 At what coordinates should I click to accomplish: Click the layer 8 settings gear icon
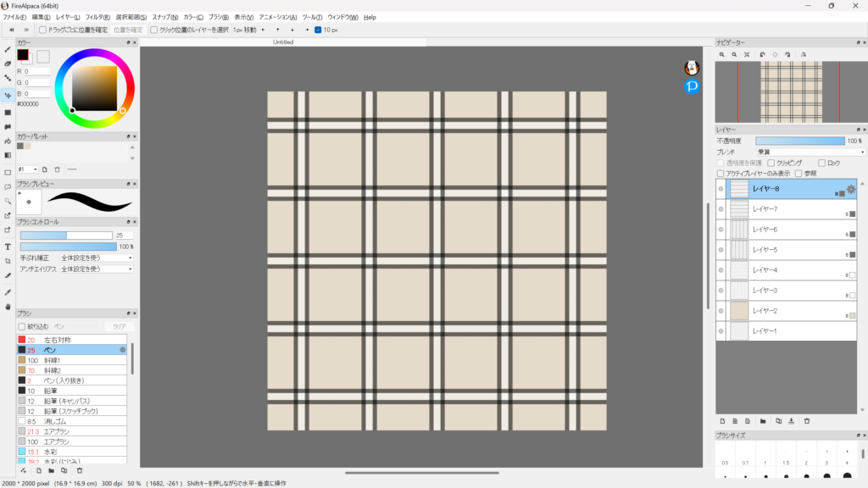pos(851,189)
